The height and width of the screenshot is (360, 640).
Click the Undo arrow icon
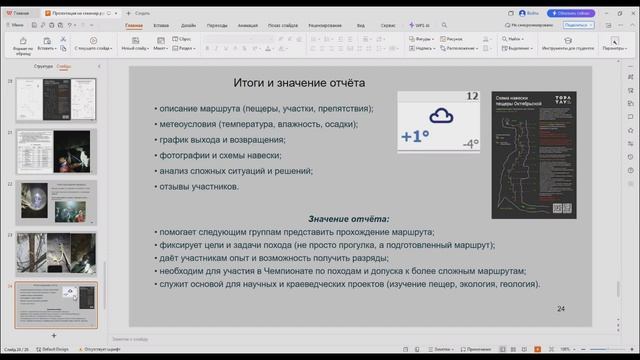tap(70, 25)
